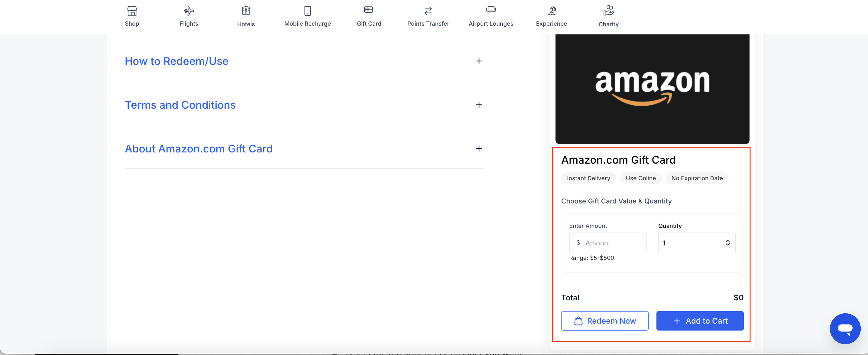Open the Gift Card icon

369,10
